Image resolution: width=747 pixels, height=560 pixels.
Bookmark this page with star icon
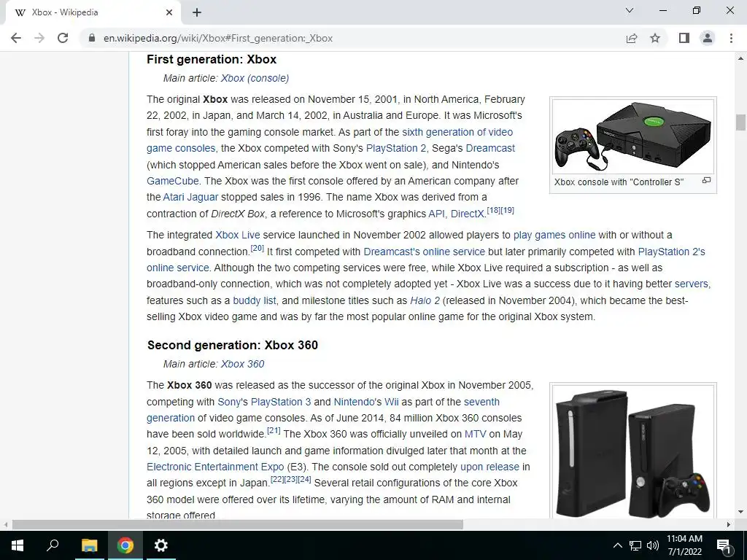tap(655, 38)
